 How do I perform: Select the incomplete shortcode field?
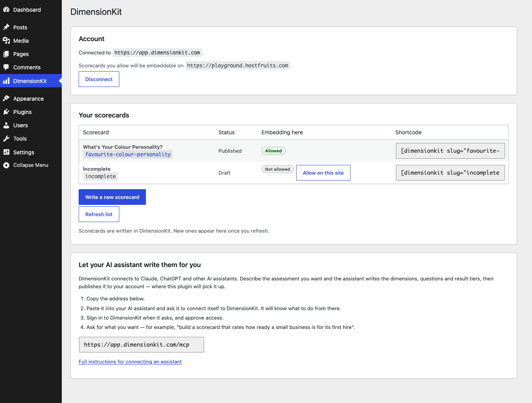point(450,173)
